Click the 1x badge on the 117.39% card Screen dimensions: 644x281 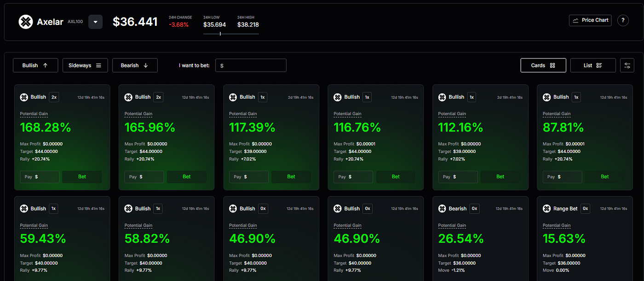pyautogui.click(x=263, y=97)
